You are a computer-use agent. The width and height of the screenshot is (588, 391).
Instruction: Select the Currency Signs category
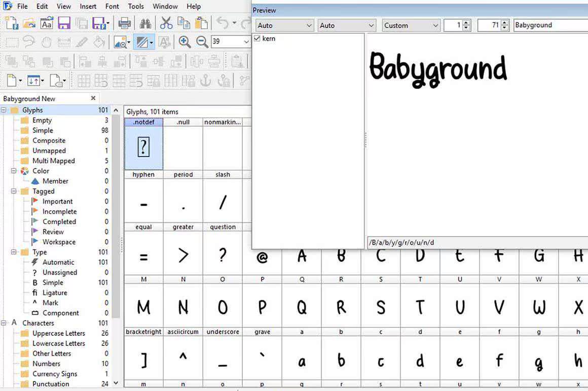pyautogui.click(x=55, y=373)
